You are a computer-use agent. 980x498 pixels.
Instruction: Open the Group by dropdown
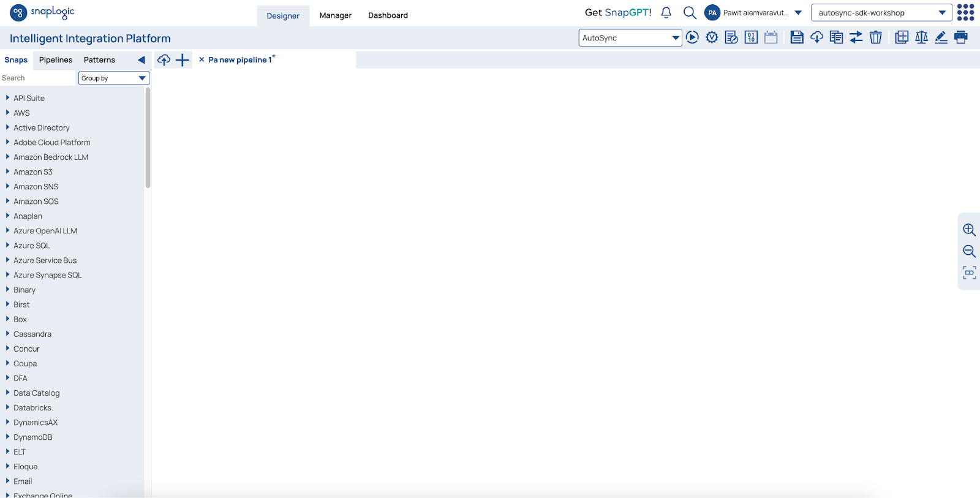pos(114,78)
